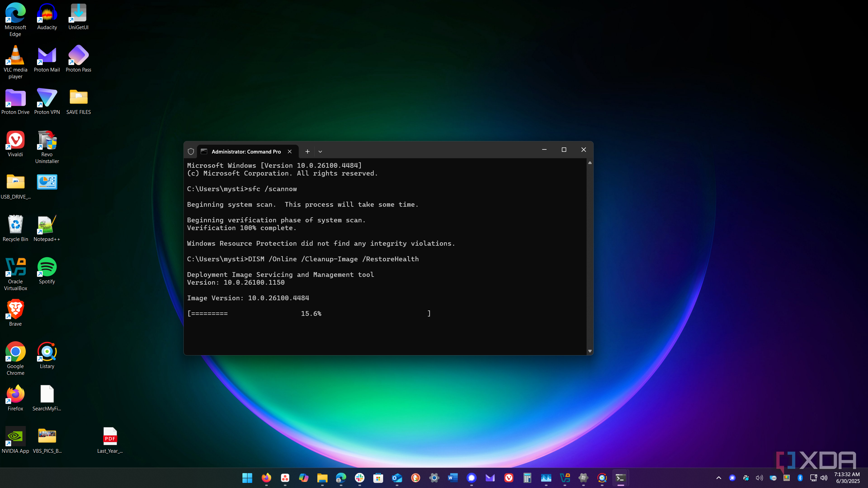Add a new Terminal tab

click(x=307, y=151)
